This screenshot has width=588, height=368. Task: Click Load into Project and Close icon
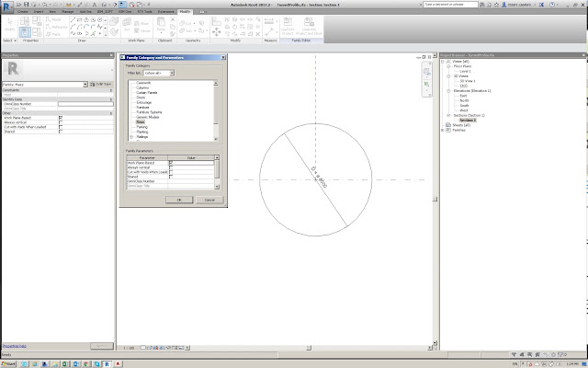309,26
